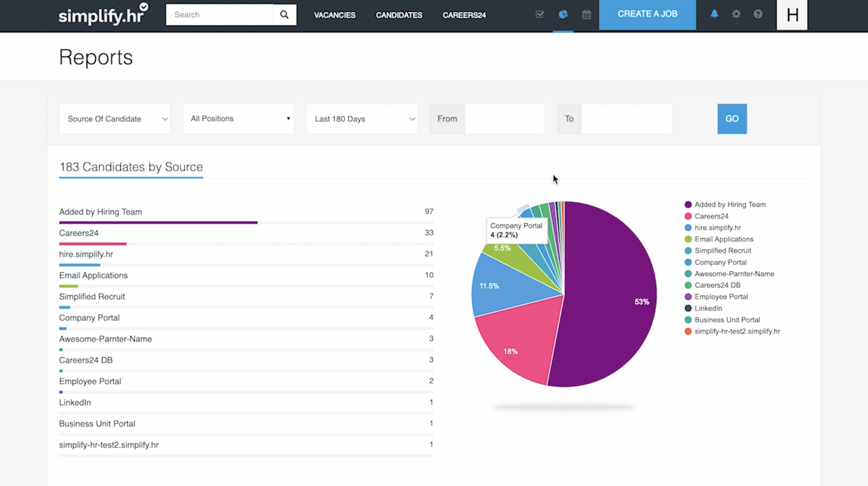The height and width of the screenshot is (486, 868).
Task: Click the search magnifier icon
Action: pyautogui.click(x=284, y=14)
